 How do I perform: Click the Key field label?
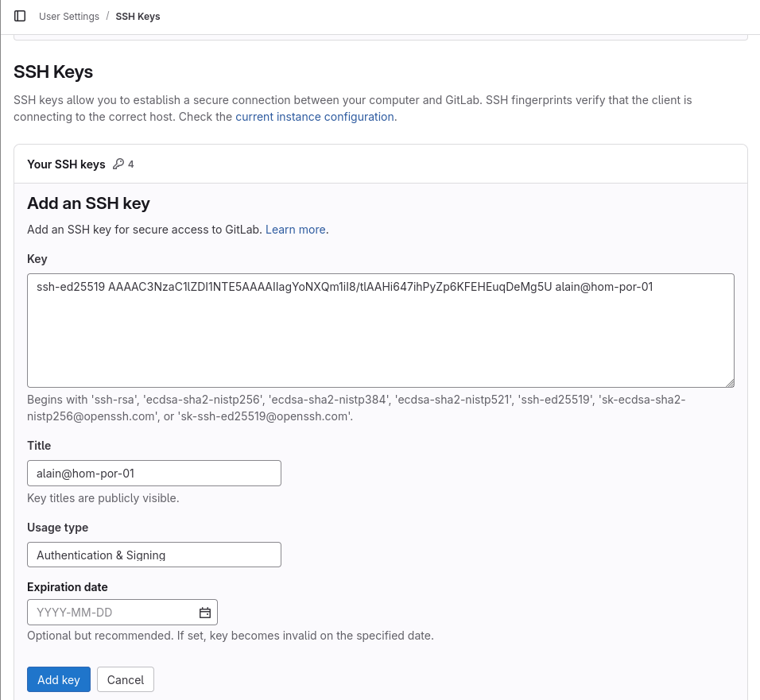(x=37, y=259)
